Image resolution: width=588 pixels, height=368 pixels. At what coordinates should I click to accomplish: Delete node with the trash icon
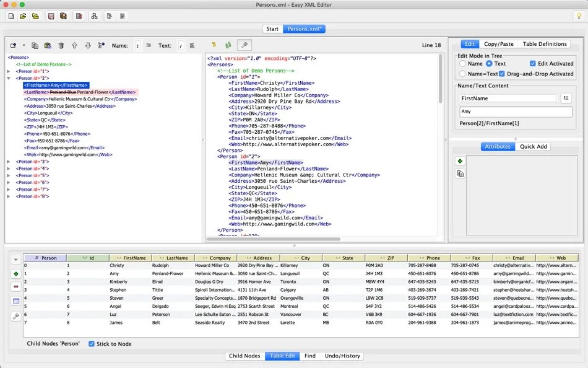tap(61, 45)
